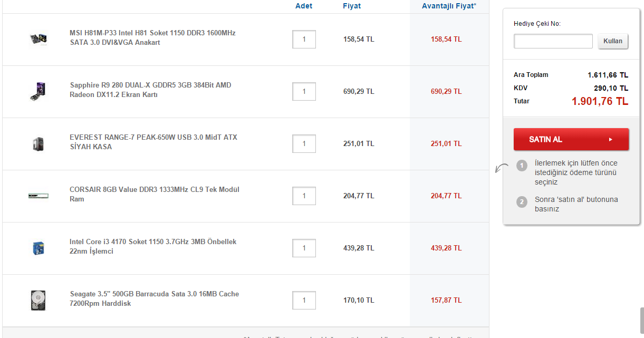Click the quantity field for Intel Core i3
Image resolution: width=644 pixels, height=338 pixels.
[304, 248]
